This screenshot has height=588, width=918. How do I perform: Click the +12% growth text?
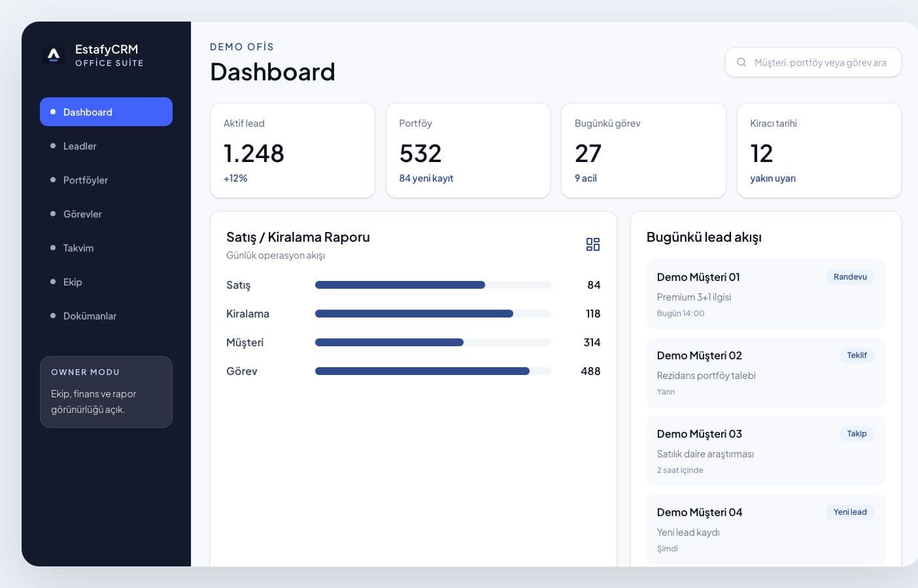pyautogui.click(x=235, y=178)
